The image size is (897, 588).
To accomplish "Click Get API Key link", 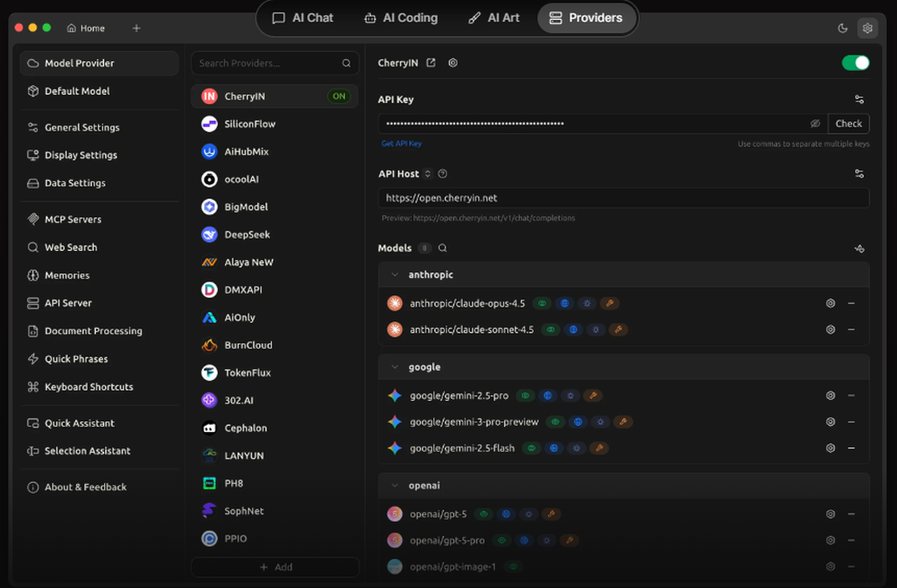I will [x=402, y=143].
